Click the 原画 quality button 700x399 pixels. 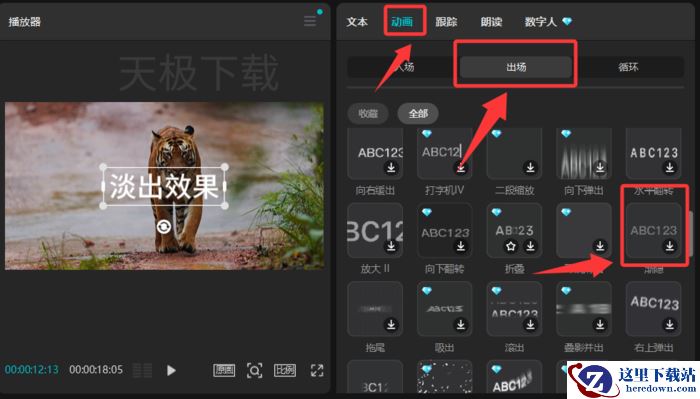pos(224,370)
